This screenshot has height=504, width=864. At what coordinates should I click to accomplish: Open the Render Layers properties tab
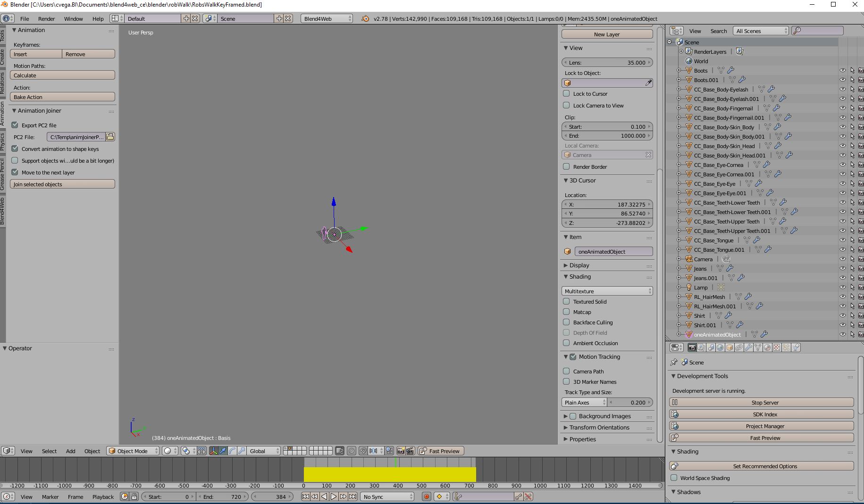click(701, 347)
